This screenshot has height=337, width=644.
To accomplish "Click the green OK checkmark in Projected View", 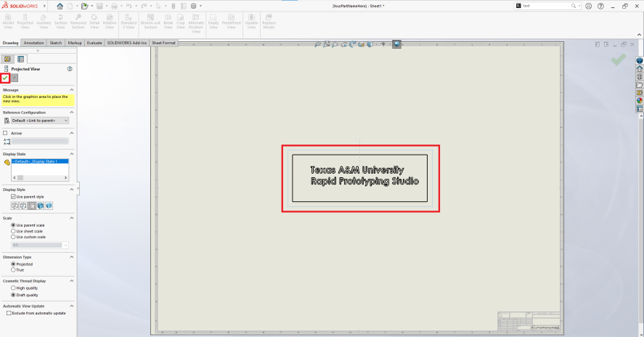I will point(6,78).
